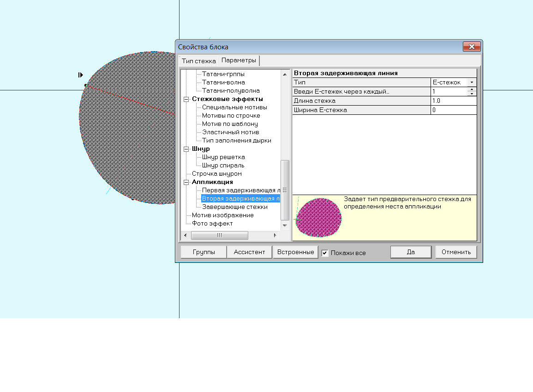This screenshot has width=533, height=392.
Task: Toggle the Покажи все checkbox
Action: pos(325,253)
